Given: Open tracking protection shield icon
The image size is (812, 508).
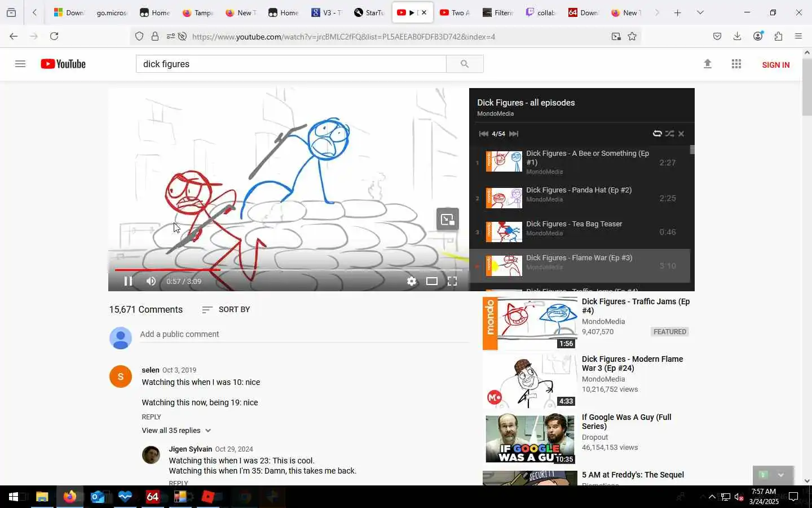Looking at the screenshot, I should (139, 37).
